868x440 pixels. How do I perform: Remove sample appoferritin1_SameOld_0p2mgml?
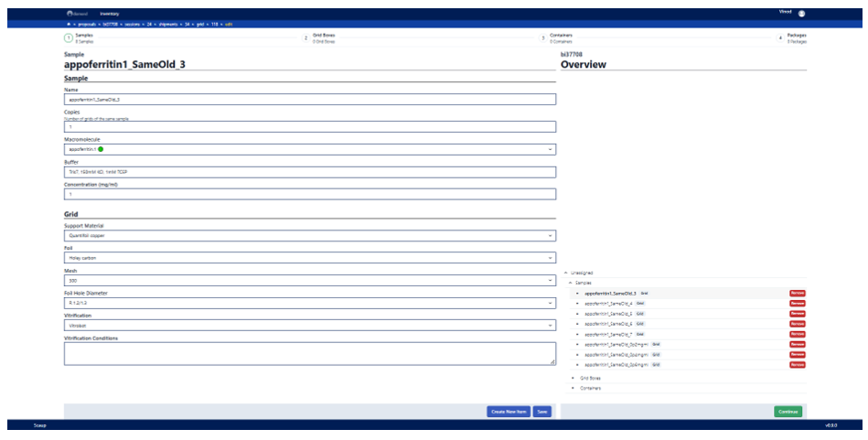click(798, 344)
